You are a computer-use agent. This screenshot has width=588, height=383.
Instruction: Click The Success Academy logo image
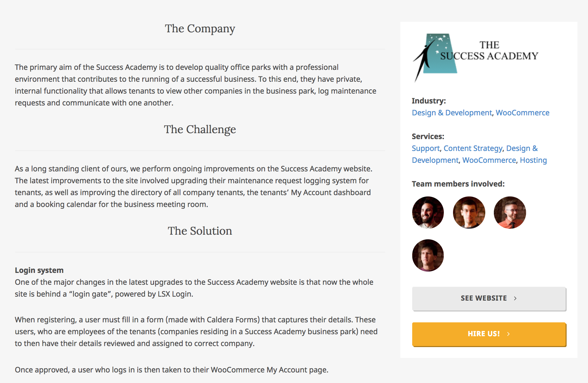475,58
